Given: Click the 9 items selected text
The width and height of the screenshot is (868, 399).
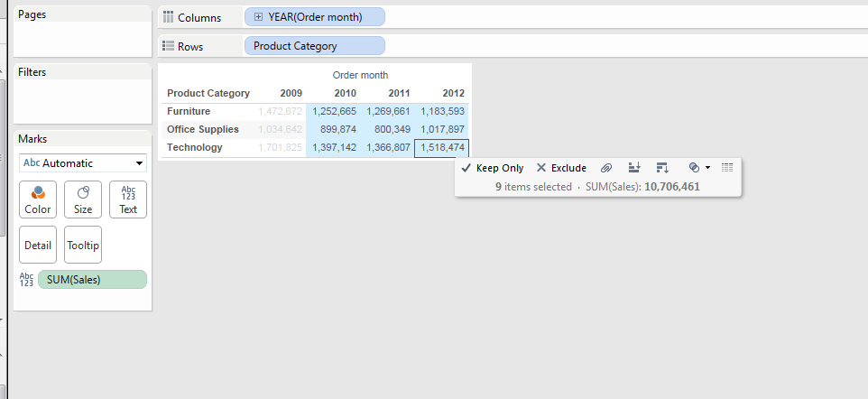Looking at the screenshot, I should tap(533, 187).
